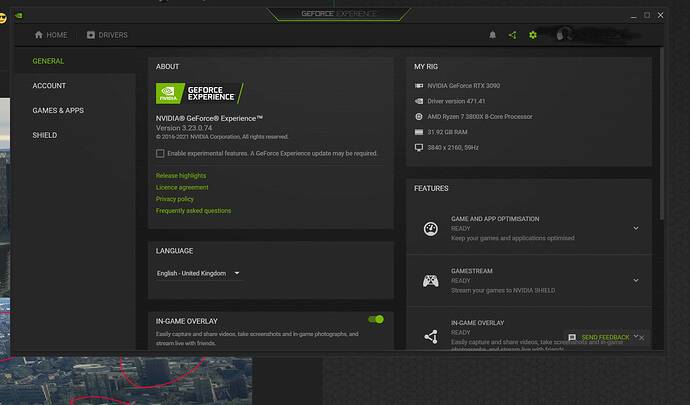Click the Version 3.23.0.74 text

(184, 128)
